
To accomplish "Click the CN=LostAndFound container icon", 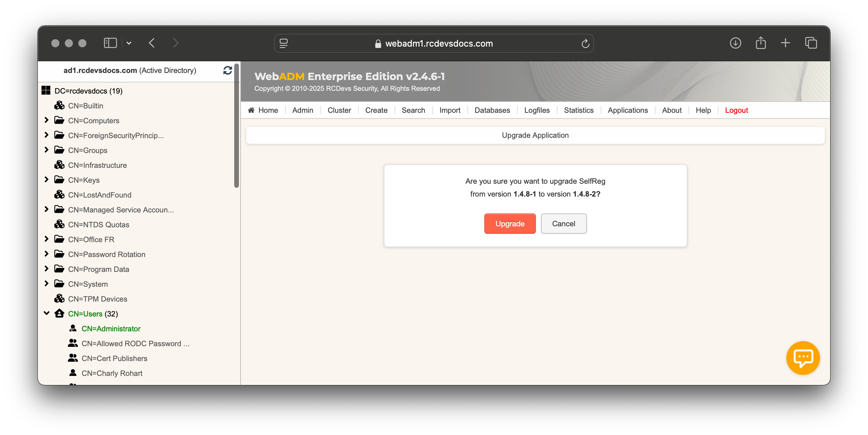I will click(x=59, y=195).
